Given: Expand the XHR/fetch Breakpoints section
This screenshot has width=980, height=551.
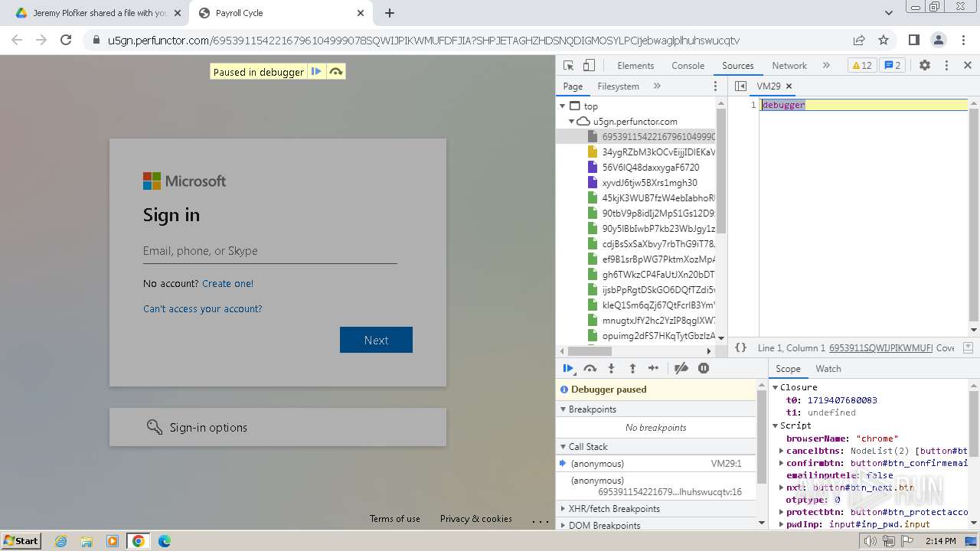Looking at the screenshot, I should coord(563,509).
